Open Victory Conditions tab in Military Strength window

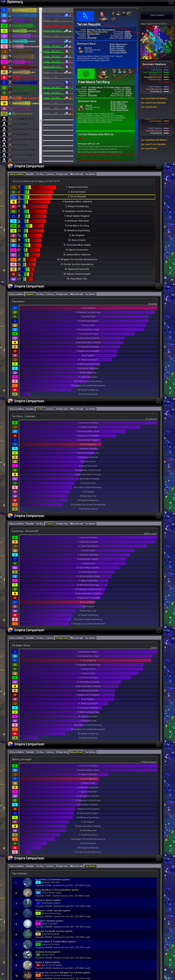16,752
